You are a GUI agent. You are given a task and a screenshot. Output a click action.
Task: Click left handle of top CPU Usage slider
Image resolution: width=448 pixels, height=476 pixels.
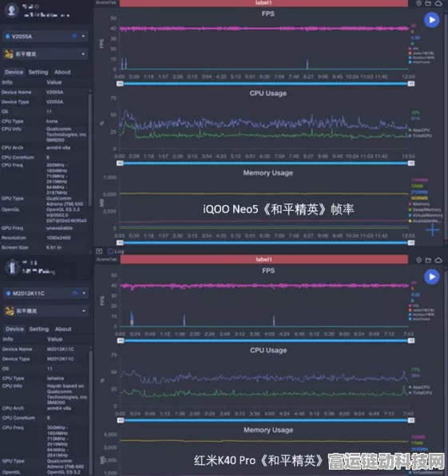tap(120, 163)
